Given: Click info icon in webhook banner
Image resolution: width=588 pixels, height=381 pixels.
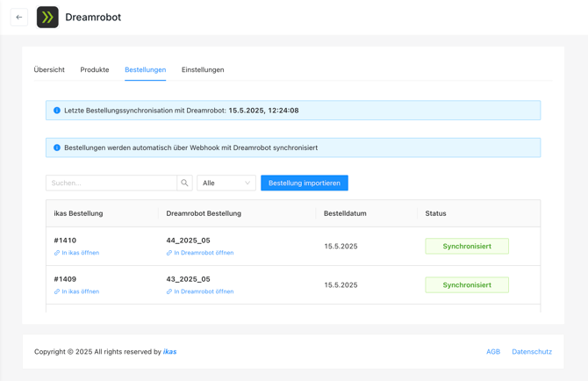Looking at the screenshot, I should (x=57, y=147).
